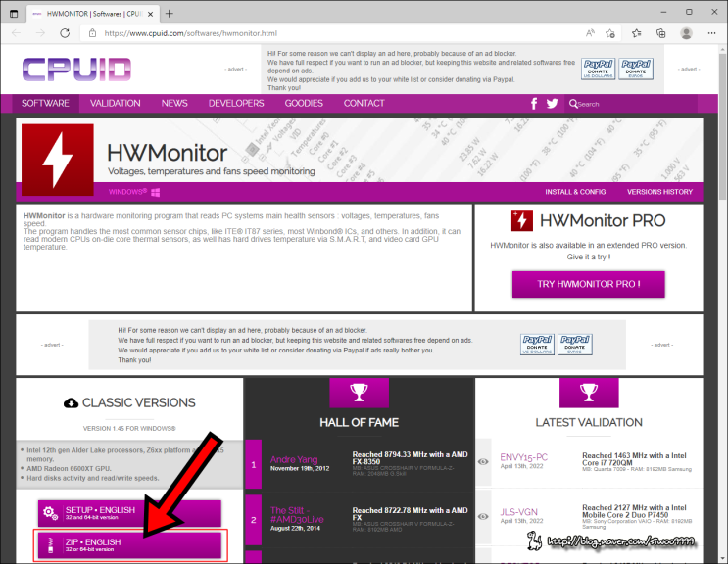Open The Stilt #AMD30Live entry
728x564 pixels.
(297, 515)
